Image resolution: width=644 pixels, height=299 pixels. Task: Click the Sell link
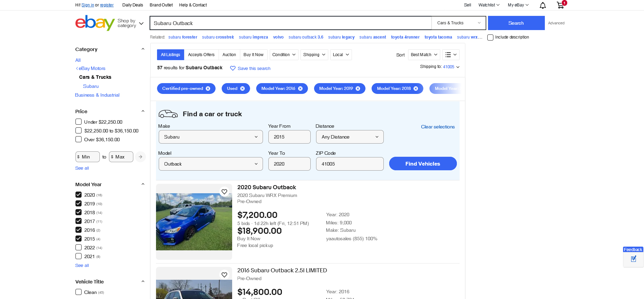[x=467, y=5]
